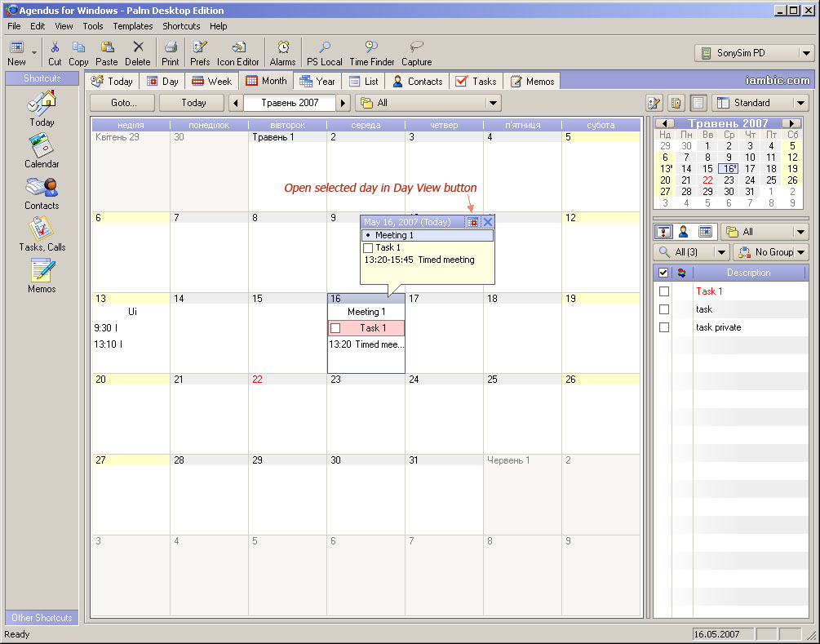The width and height of the screenshot is (820, 644).
Task: Open the Today shortcut in the sidebar
Action: click(42, 109)
